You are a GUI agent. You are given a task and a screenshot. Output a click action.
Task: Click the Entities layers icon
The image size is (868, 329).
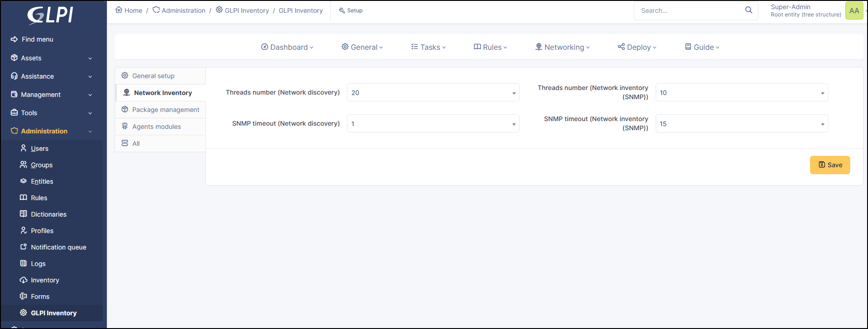click(x=24, y=181)
